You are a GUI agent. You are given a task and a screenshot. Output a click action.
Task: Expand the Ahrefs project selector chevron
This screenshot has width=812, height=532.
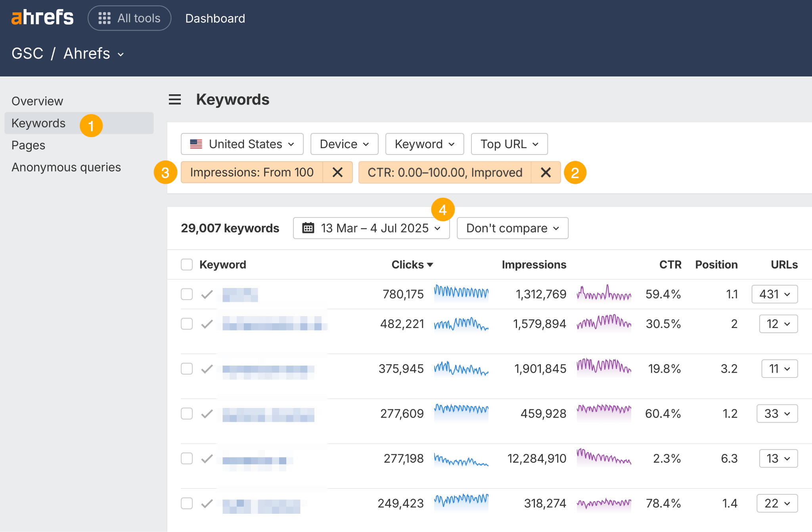coord(120,54)
